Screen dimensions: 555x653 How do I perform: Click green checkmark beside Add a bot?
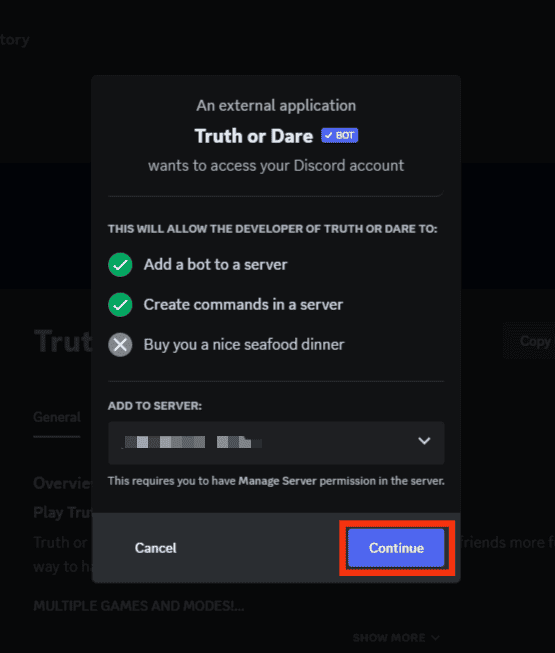[120, 264]
